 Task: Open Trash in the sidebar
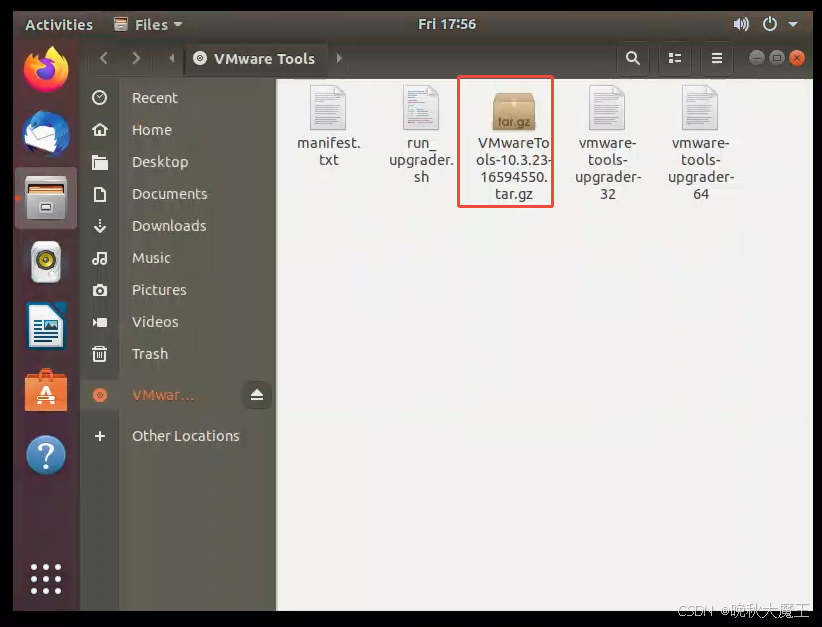(x=150, y=354)
